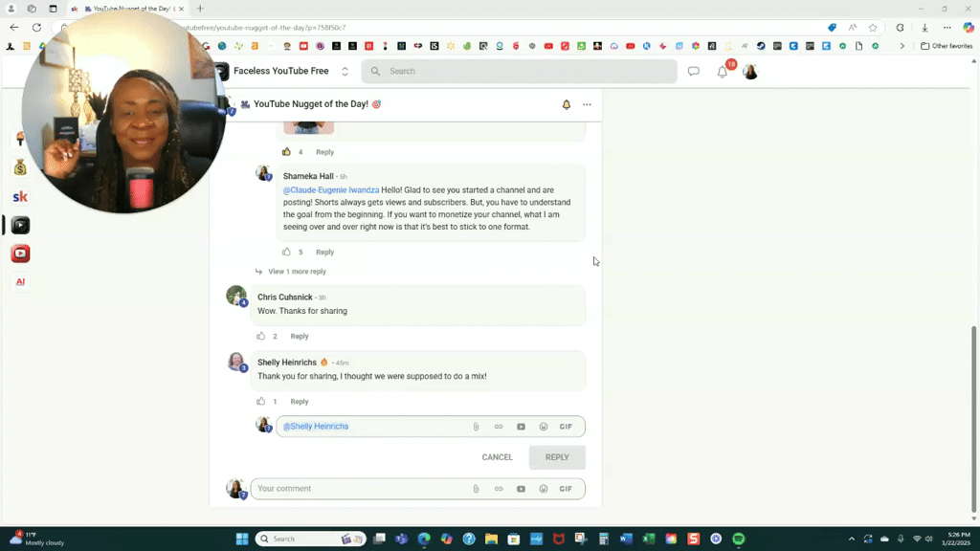Open a new browser tab

tap(200, 9)
